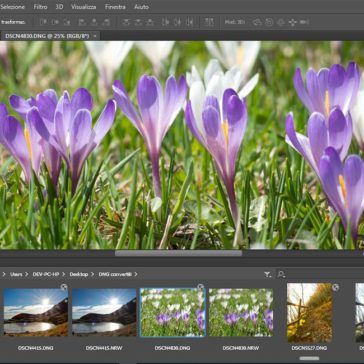Viewport: 364px width, 364px height.
Task: Click the align vertical centers icon
Action: (x=55, y=22)
